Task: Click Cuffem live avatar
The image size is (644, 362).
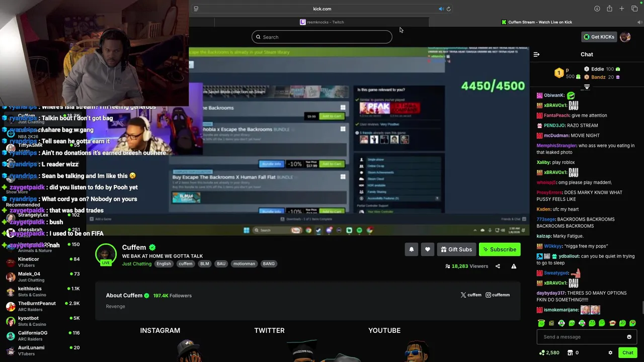Action: pyautogui.click(x=106, y=254)
